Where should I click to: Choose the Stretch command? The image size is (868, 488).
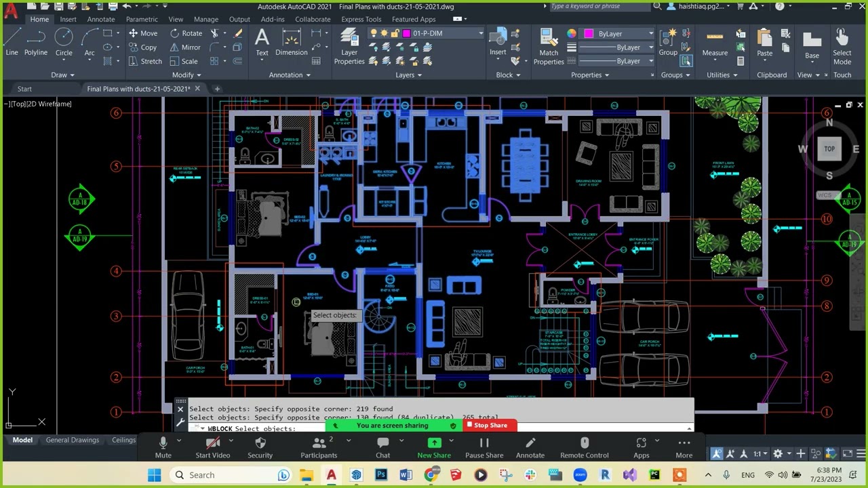[145, 61]
